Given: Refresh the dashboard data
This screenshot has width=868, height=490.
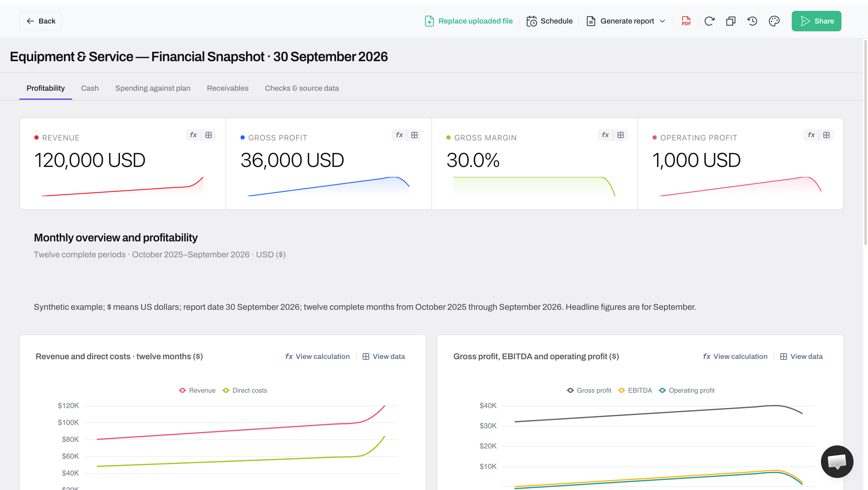Looking at the screenshot, I should pyautogui.click(x=709, y=21).
